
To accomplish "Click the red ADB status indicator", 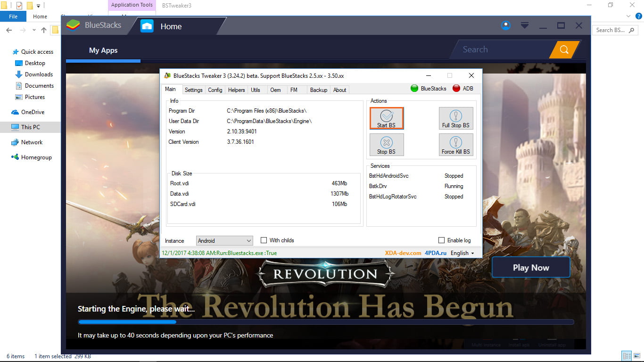I will pos(456,88).
